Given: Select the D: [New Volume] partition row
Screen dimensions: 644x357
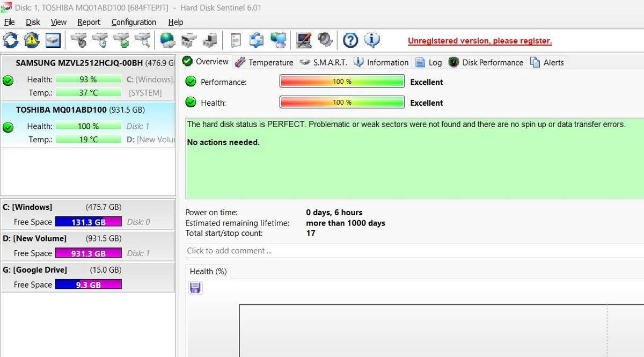Looking at the screenshot, I should coord(88,246).
